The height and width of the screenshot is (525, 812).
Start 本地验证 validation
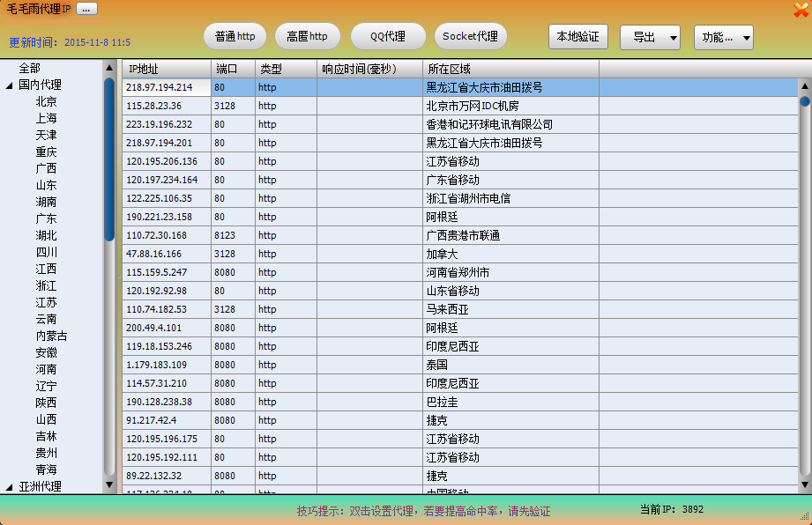pyautogui.click(x=577, y=36)
